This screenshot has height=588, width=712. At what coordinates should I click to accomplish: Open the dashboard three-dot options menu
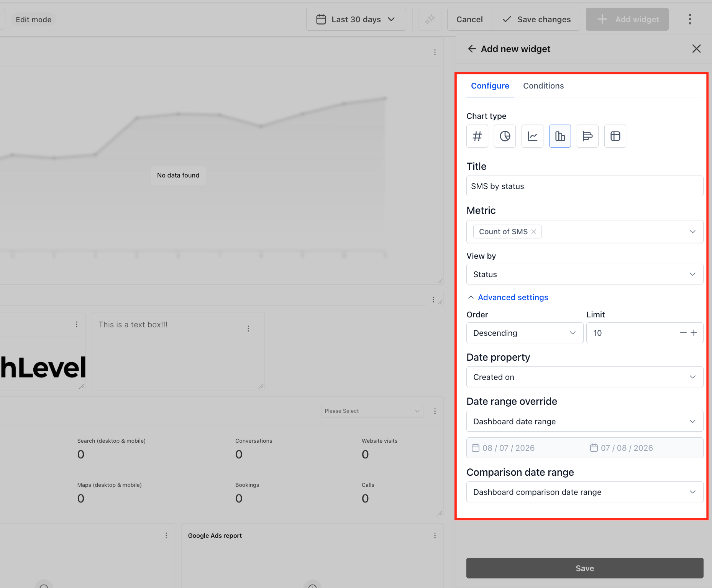point(690,19)
